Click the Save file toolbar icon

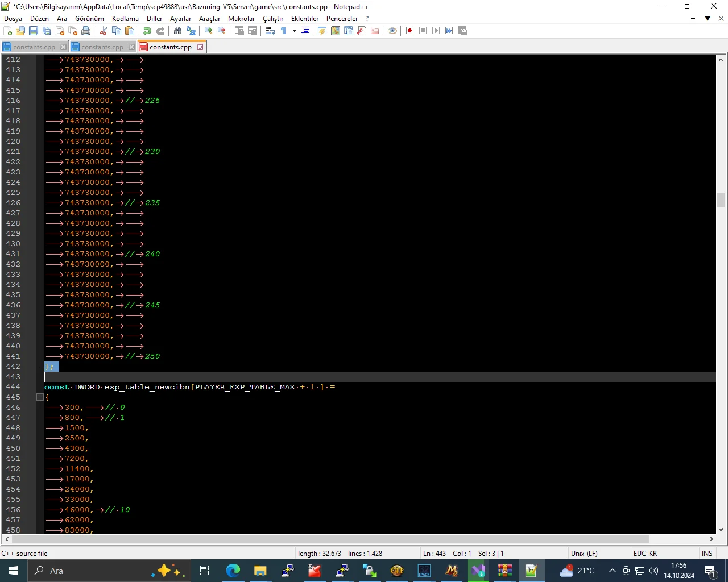(x=34, y=31)
